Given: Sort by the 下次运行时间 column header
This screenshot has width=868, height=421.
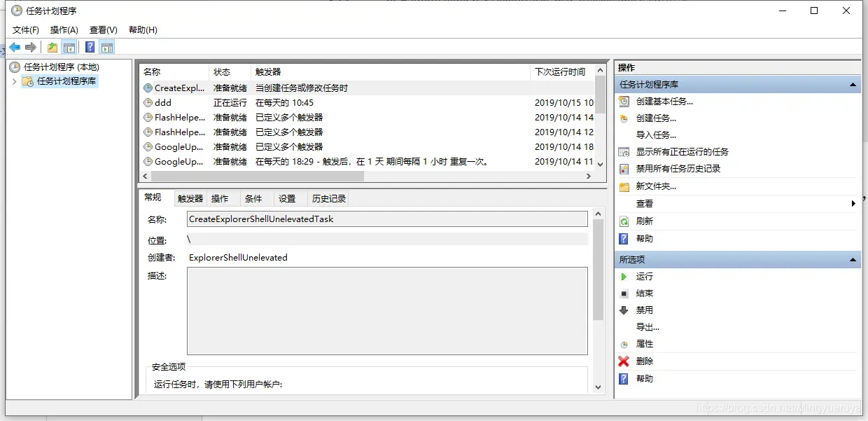Looking at the screenshot, I should pyautogui.click(x=563, y=71).
